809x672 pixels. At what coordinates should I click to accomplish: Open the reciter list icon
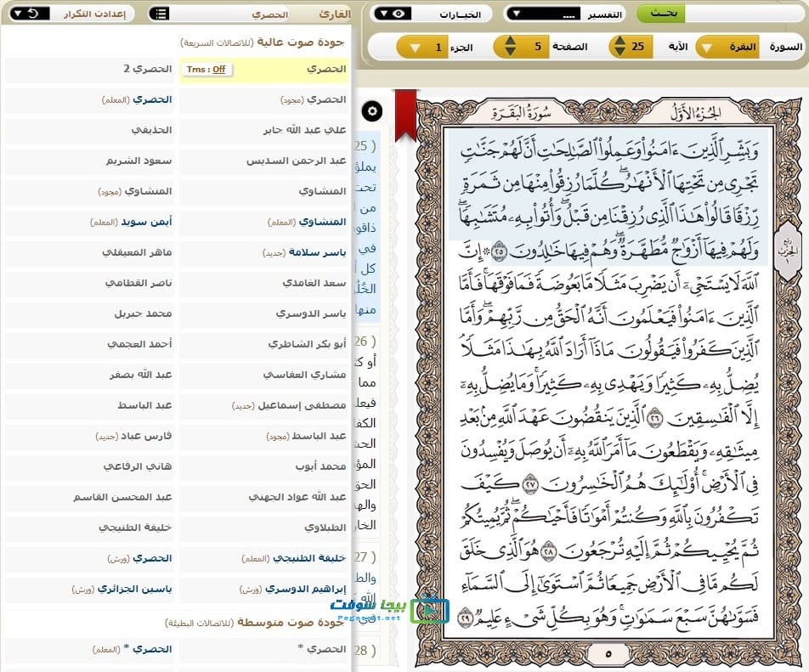point(160,14)
